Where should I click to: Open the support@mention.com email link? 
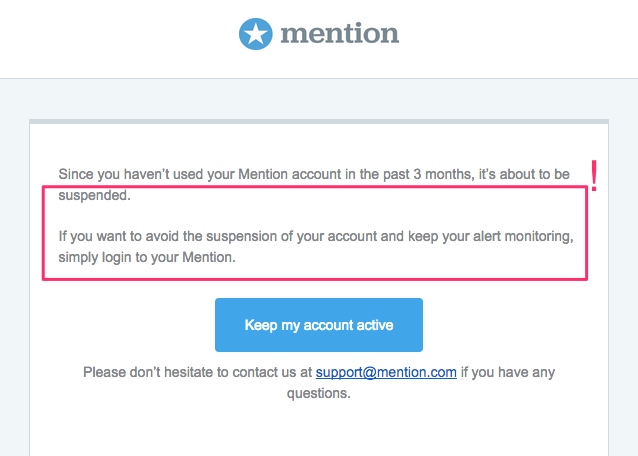pyautogui.click(x=386, y=372)
